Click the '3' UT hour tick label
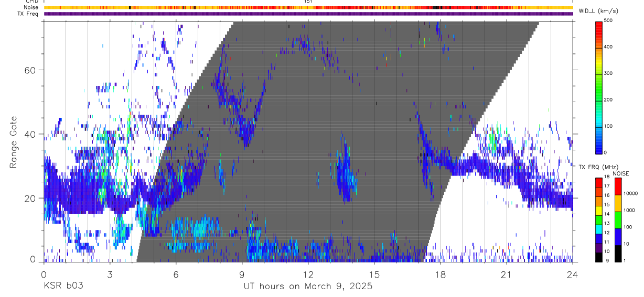Image resolution: width=644 pixels, height=297 pixels. coord(110,274)
